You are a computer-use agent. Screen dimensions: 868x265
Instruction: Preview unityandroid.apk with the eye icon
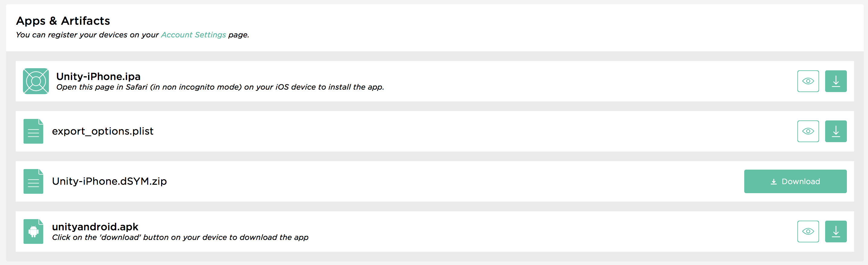808,231
